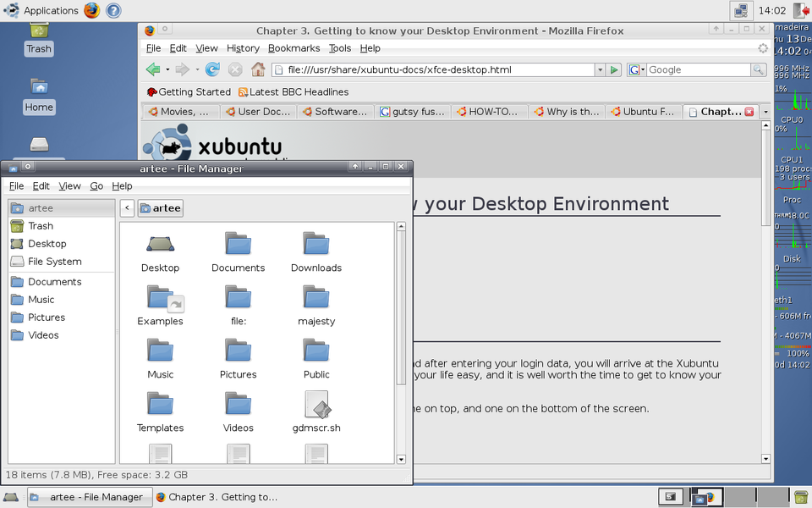This screenshot has width=812, height=508.
Task: Click the logout icon in top panel
Action: (x=801, y=10)
